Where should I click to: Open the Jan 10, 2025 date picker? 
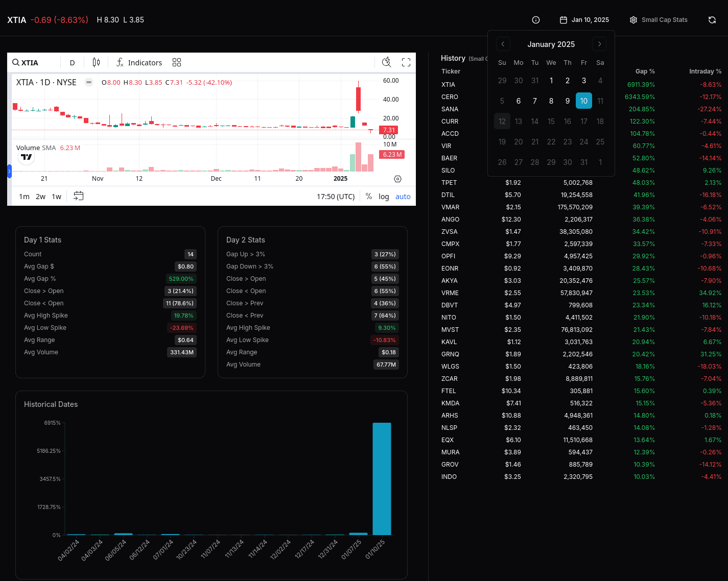tap(584, 20)
